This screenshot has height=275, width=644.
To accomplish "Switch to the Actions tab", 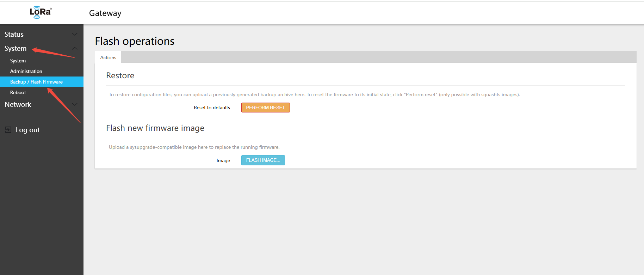I will [108, 57].
